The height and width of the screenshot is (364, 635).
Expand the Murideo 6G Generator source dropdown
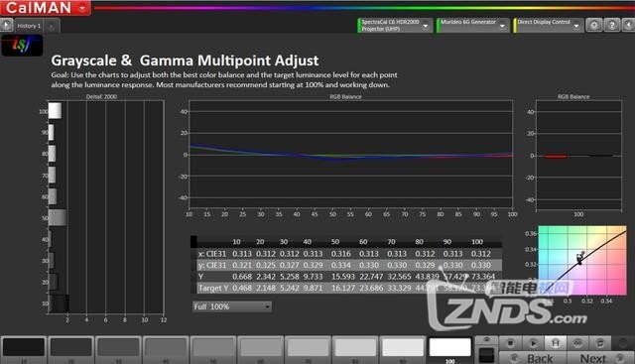(x=472, y=25)
